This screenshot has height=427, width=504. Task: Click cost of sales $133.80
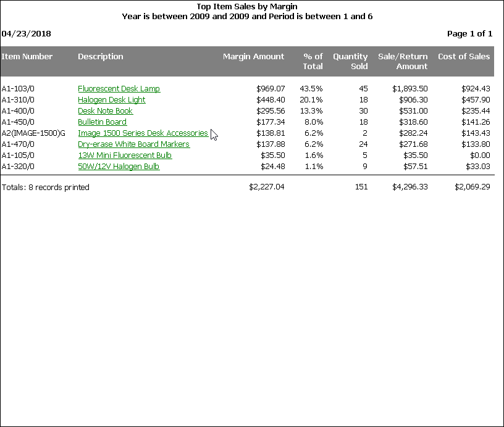click(x=476, y=144)
